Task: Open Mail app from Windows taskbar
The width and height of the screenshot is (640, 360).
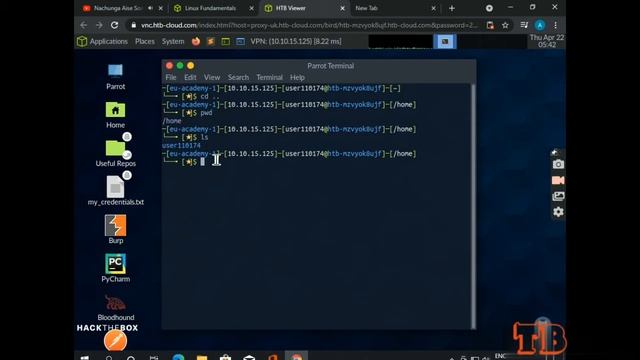Action: pos(249,357)
